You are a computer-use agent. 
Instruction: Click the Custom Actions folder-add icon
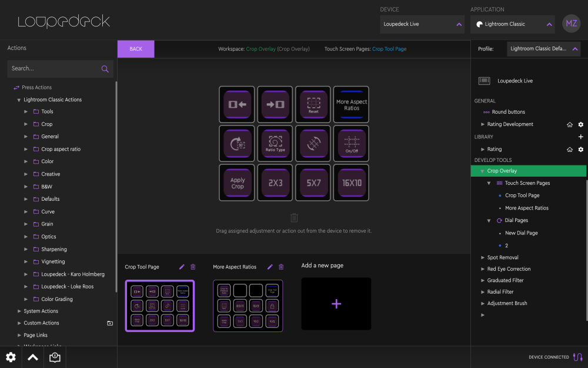coord(110,323)
